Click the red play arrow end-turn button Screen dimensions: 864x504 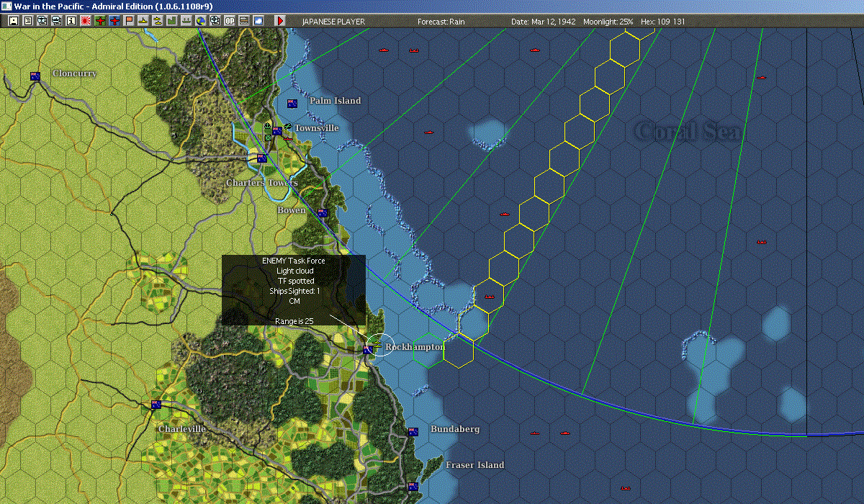pos(280,21)
